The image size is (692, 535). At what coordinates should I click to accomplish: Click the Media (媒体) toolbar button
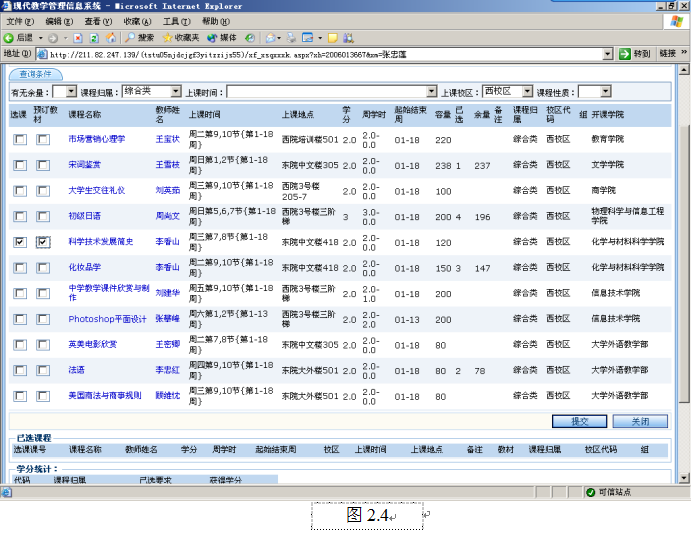pos(223,37)
